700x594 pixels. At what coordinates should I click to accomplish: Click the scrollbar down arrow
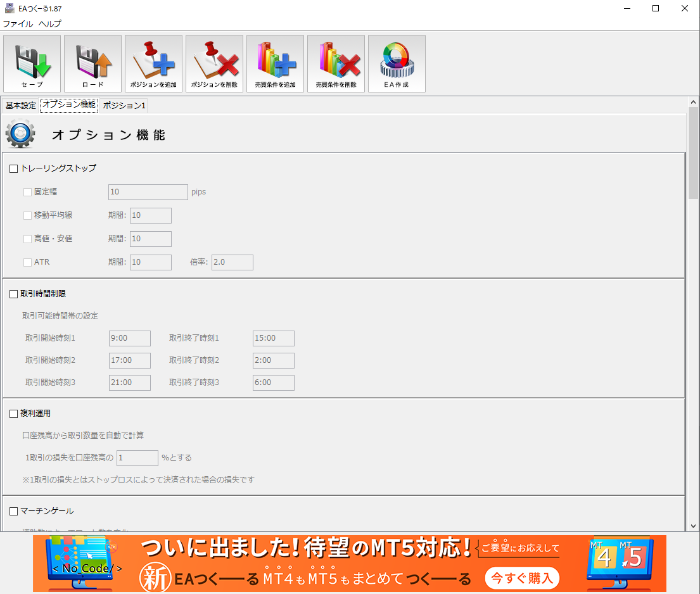point(693,526)
